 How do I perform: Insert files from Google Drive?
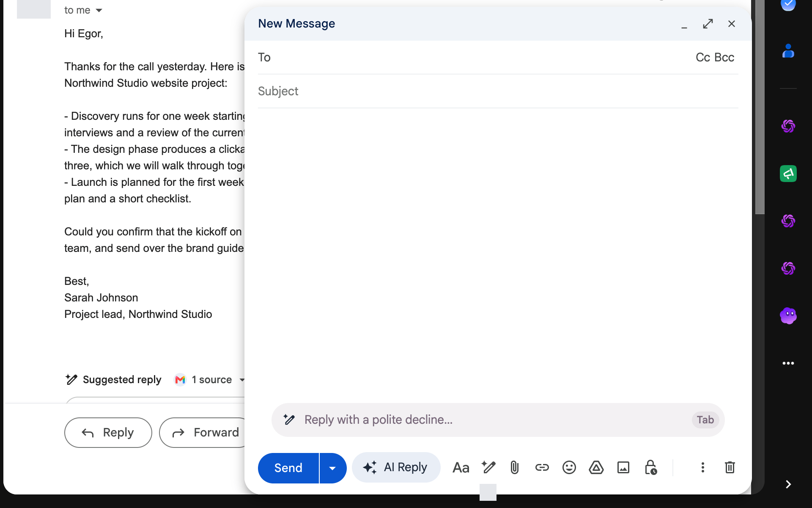pos(596,467)
